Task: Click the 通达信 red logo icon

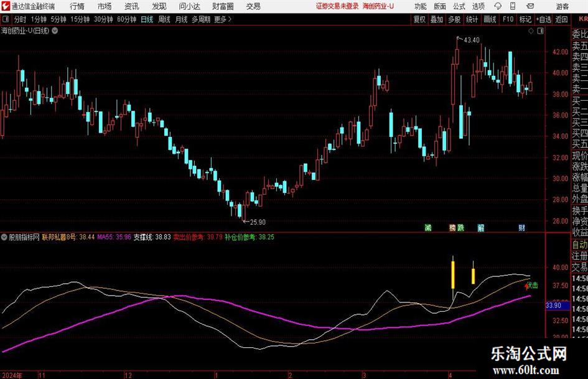Action: [x=6, y=6]
